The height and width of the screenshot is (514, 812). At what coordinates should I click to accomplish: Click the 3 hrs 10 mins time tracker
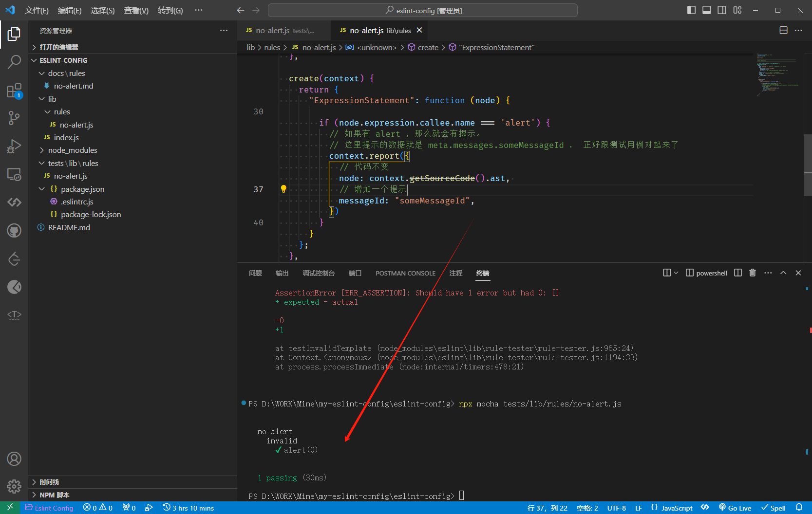[189, 508]
